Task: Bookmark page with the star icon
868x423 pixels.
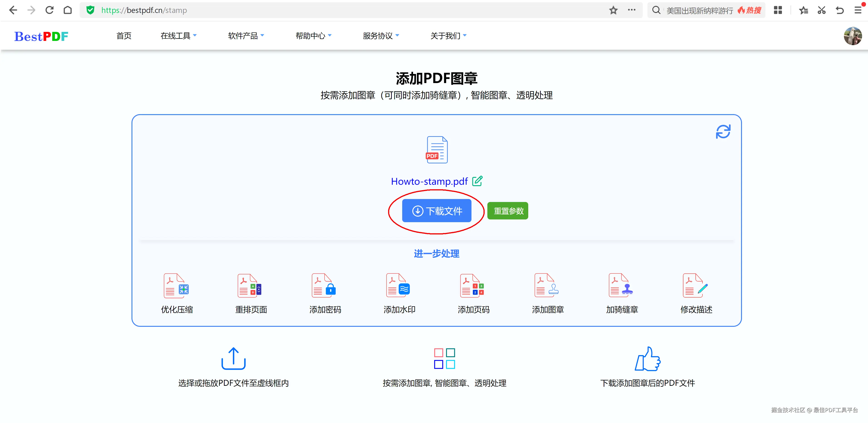Action: click(x=613, y=10)
